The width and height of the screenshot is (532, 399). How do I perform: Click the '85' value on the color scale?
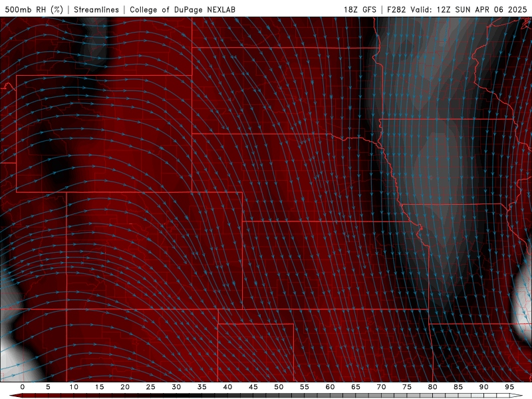pyautogui.click(x=458, y=387)
